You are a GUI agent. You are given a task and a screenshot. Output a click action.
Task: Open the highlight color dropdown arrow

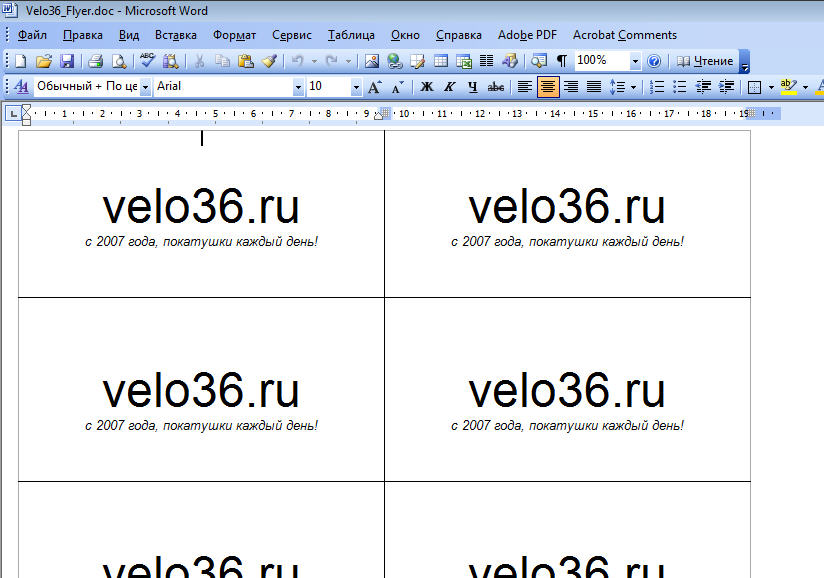(805, 87)
